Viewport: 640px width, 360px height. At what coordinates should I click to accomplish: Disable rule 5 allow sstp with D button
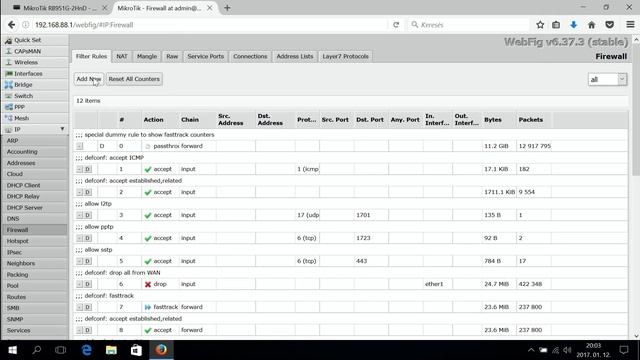click(88, 261)
